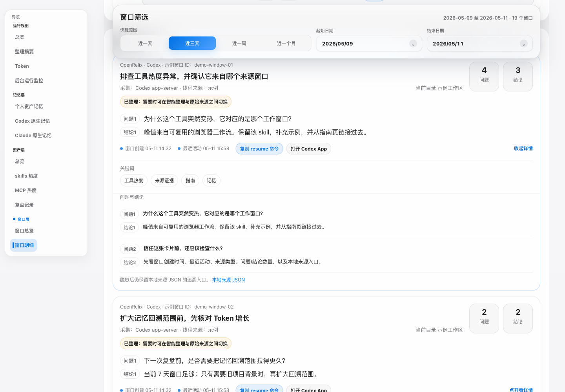Open Claude 原生记忆 in the sidebar
The image size is (565, 392).
(33, 136)
